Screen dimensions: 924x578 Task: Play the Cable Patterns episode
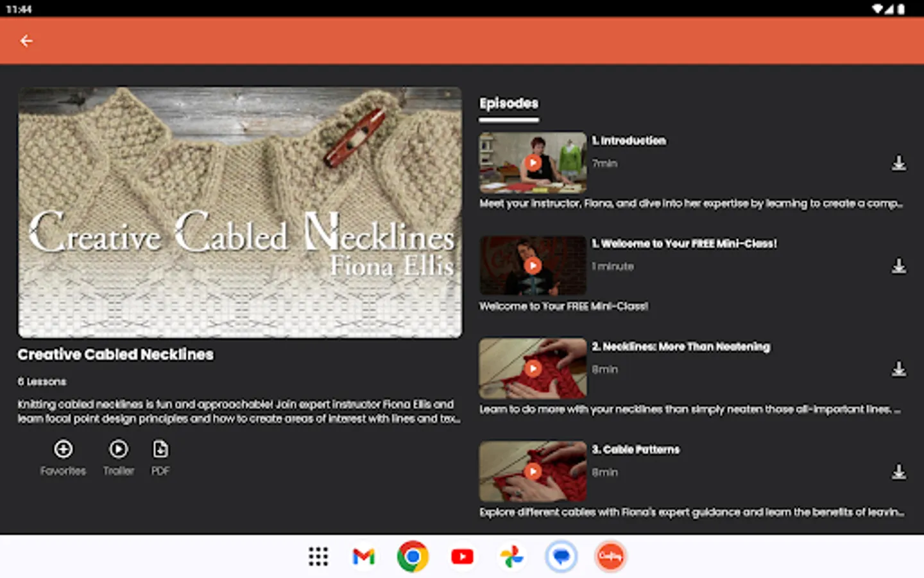pyautogui.click(x=533, y=471)
